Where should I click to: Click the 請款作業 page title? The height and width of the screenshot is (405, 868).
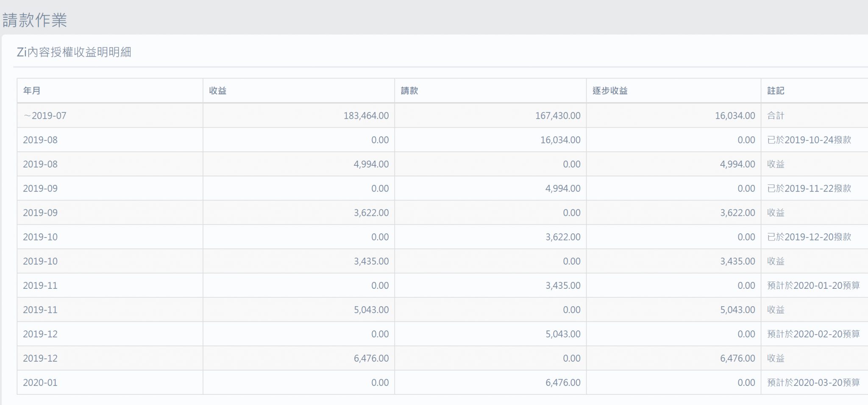pos(35,20)
